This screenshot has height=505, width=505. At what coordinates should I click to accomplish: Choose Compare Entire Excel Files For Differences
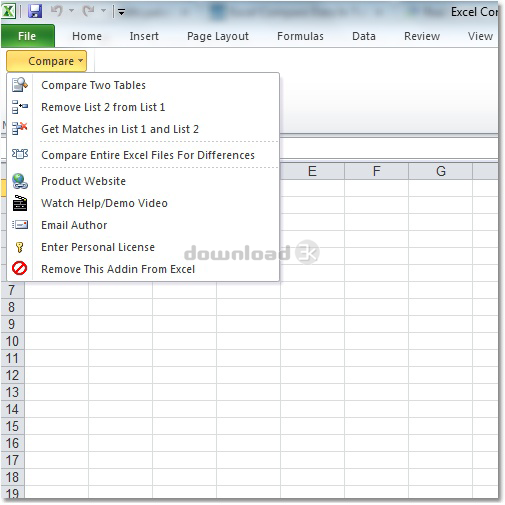click(x=148, y=155)
